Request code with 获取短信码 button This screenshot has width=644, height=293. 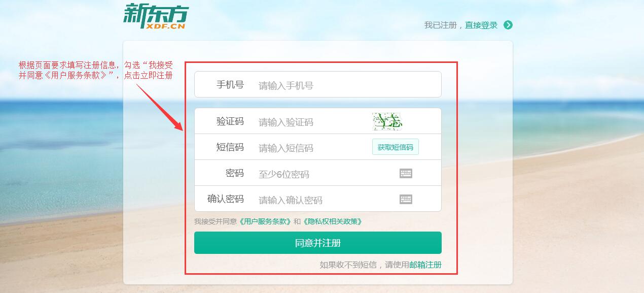396,147
